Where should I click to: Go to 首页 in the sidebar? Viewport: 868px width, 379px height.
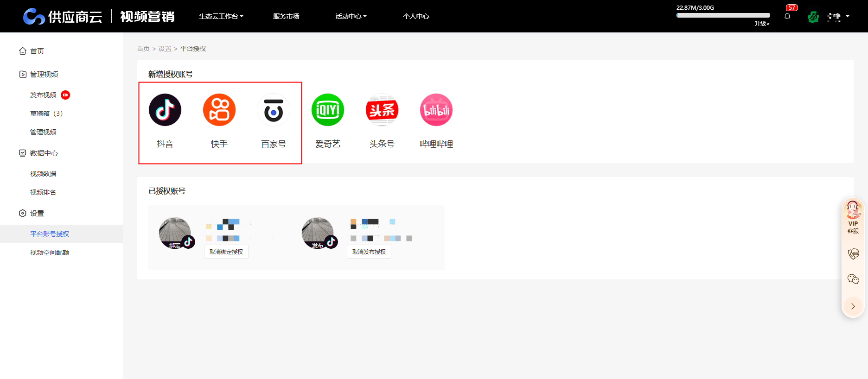click(37, 51)
